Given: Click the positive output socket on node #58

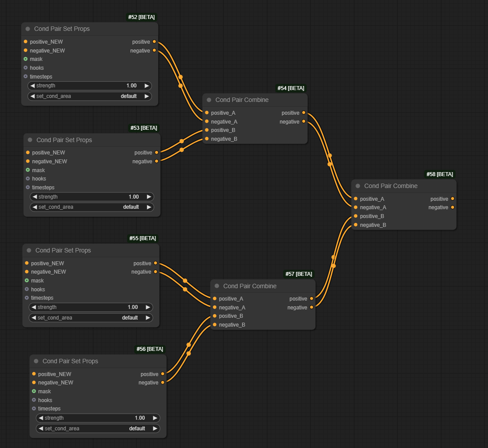Looking at the screenshot, I should (x=453, y=199).
